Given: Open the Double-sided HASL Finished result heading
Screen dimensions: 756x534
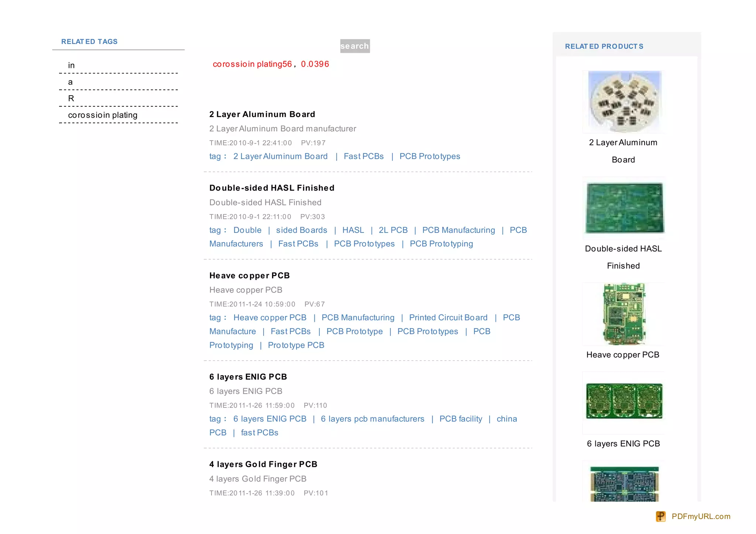Looking at the screenshot, I should click(x=272, y=188).
